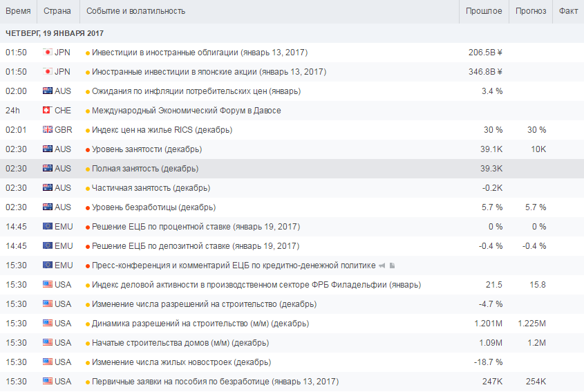Click the orange volatility dot for RICS house price index
Image resolution: width=584 pixels, height=392 pixels.
tap(88, 130)
